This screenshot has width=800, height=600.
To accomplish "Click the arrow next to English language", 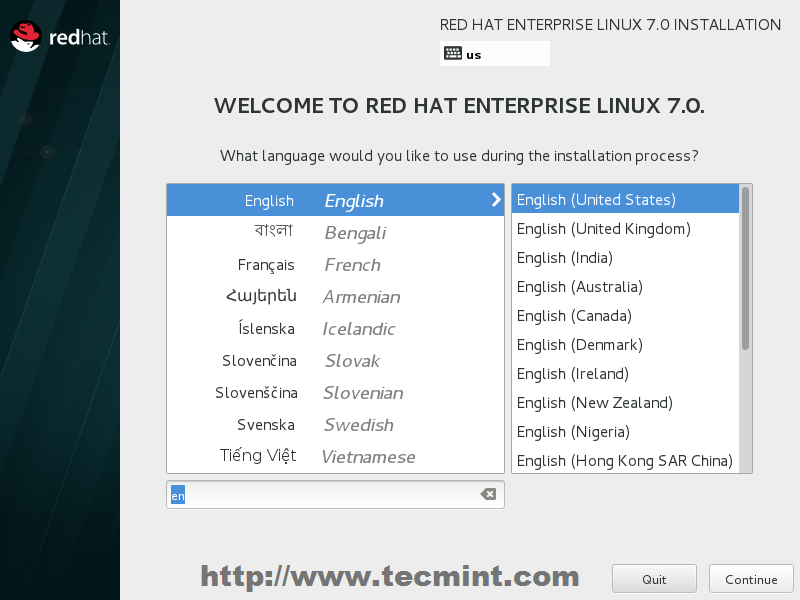I will 495,200.
